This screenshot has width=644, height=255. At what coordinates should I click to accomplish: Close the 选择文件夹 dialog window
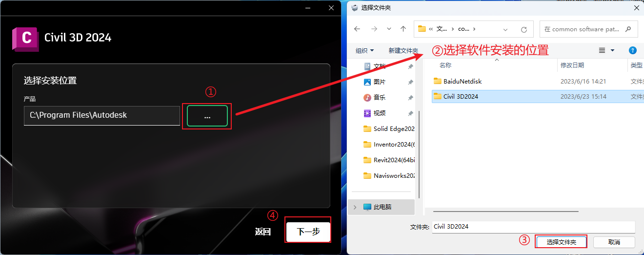tap(636, 8)
